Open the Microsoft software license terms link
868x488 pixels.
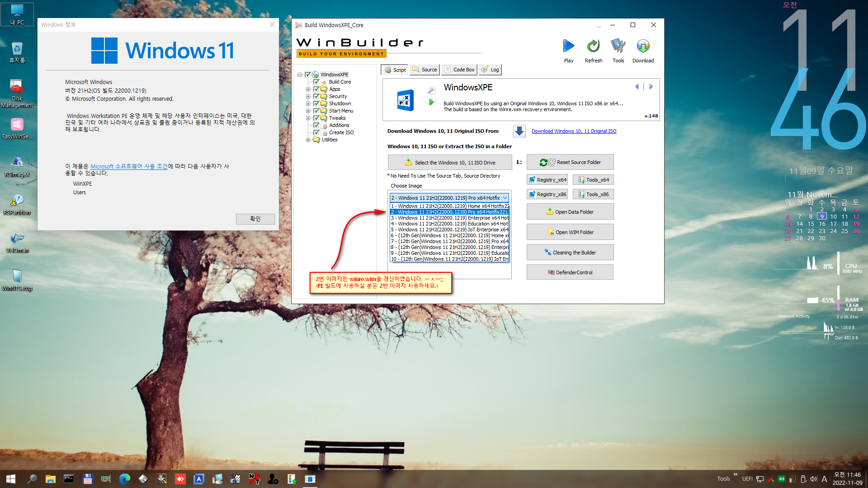point(129,166)
